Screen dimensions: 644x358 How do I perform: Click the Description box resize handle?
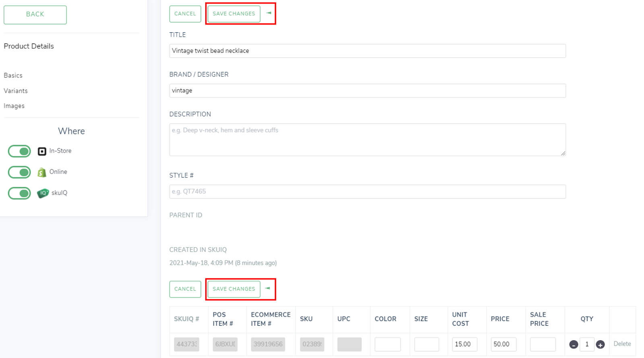tap(563, 153)
